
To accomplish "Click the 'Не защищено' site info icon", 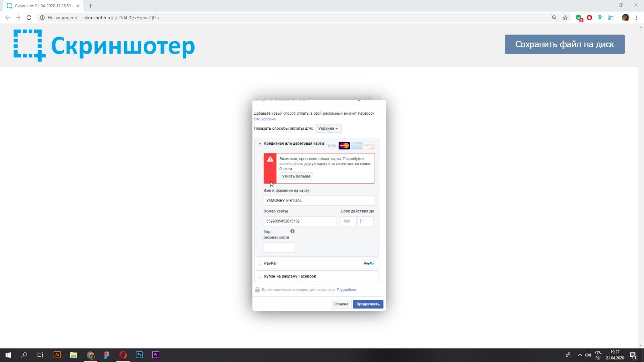I will pyautogui.click(x=42, y=17).
